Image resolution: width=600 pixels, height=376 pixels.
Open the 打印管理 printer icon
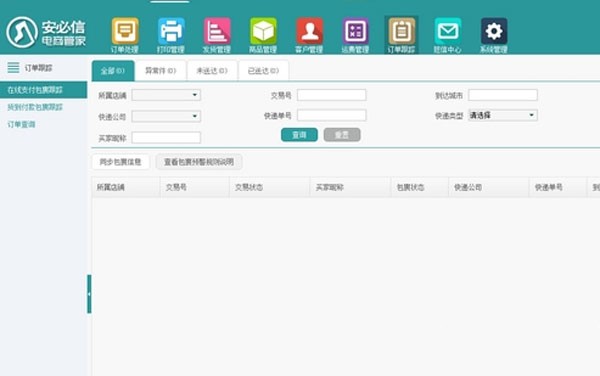(171, 35)
